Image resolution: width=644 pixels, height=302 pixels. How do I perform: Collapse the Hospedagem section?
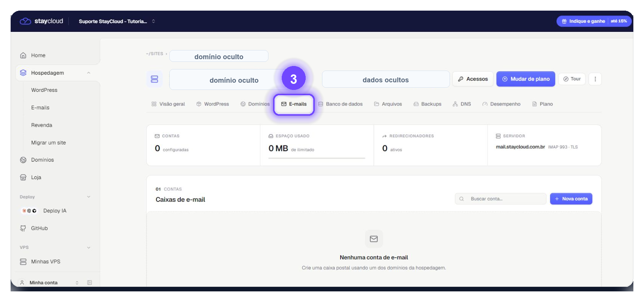click(x=88, y=73)
